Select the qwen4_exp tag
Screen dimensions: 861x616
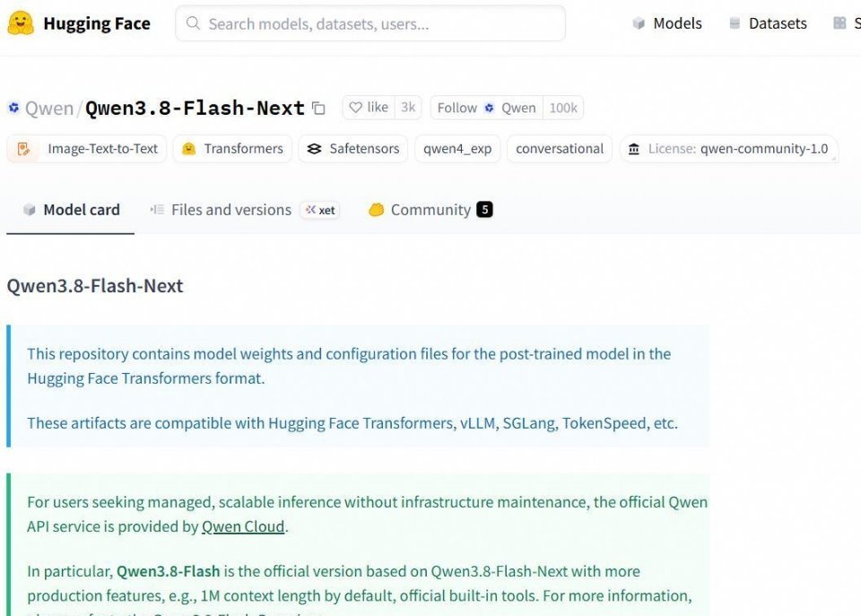[x=457, y=149]
